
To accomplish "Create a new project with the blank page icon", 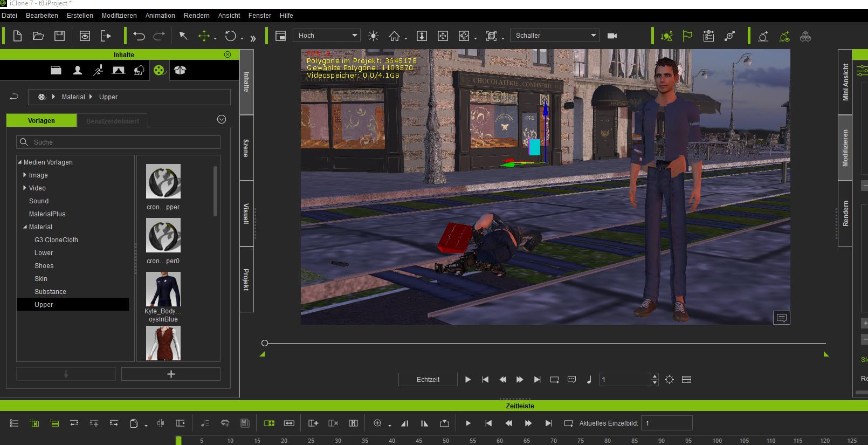I will [x=17, y=36].
